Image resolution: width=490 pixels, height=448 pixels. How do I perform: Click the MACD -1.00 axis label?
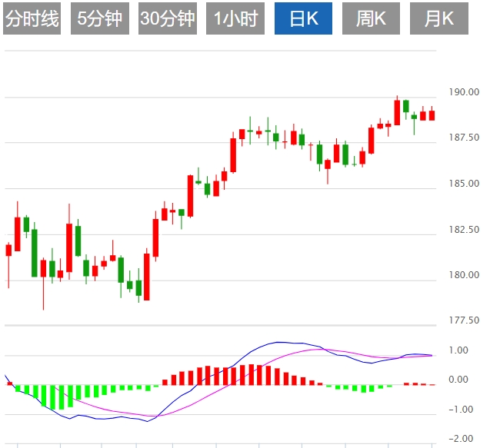(461, 410)
